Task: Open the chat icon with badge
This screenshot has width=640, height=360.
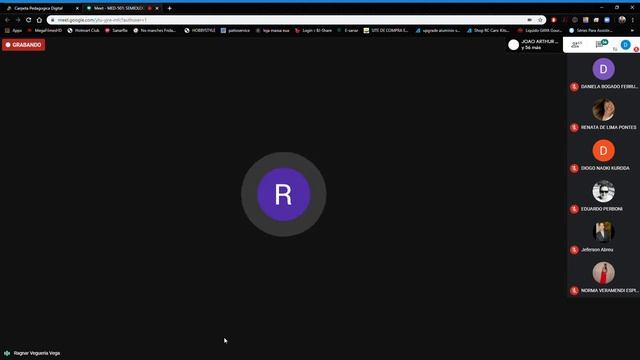Action: coord(601,44)
